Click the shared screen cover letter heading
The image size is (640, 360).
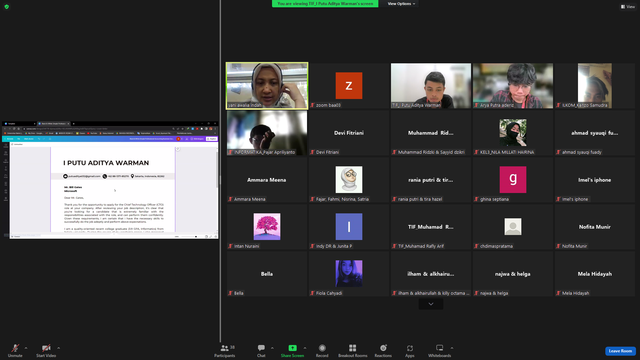pos(106,163)
